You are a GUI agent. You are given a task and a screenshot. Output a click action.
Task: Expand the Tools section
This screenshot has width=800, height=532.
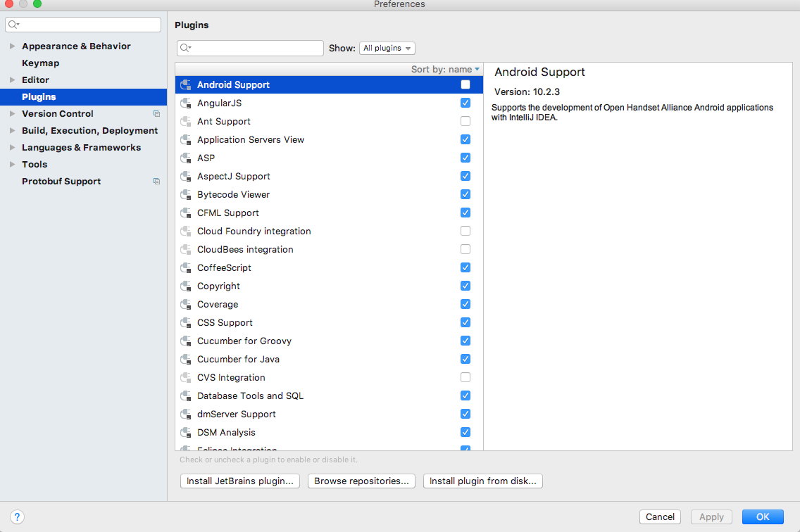(x=12, y=164)
